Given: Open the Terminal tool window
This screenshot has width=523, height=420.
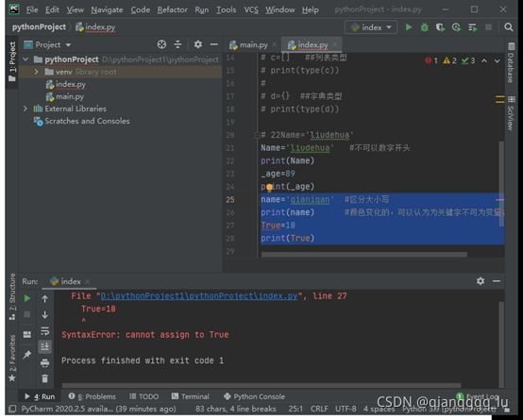Looking at the screenshot, I should click(191, 396).
